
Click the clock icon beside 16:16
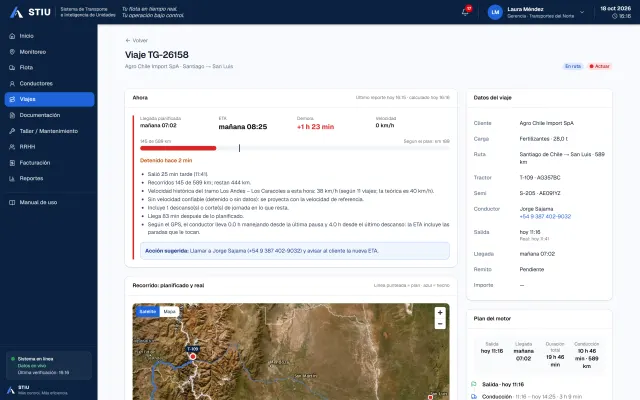click(615, 16)
